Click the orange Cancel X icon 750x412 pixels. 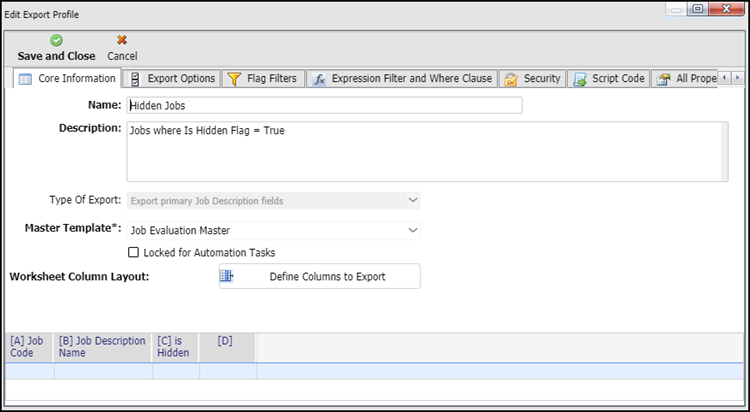(x=122, y=40)
